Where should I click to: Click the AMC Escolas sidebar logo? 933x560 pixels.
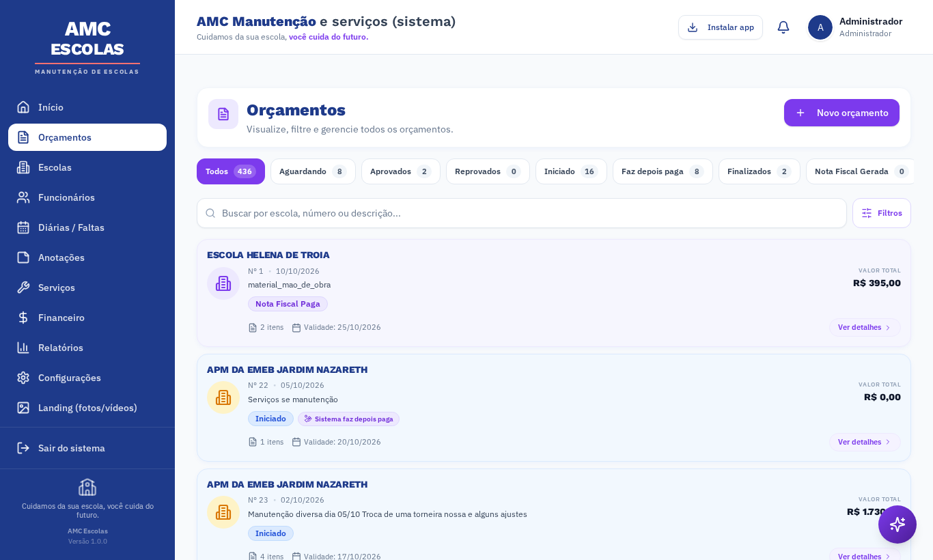87,46
